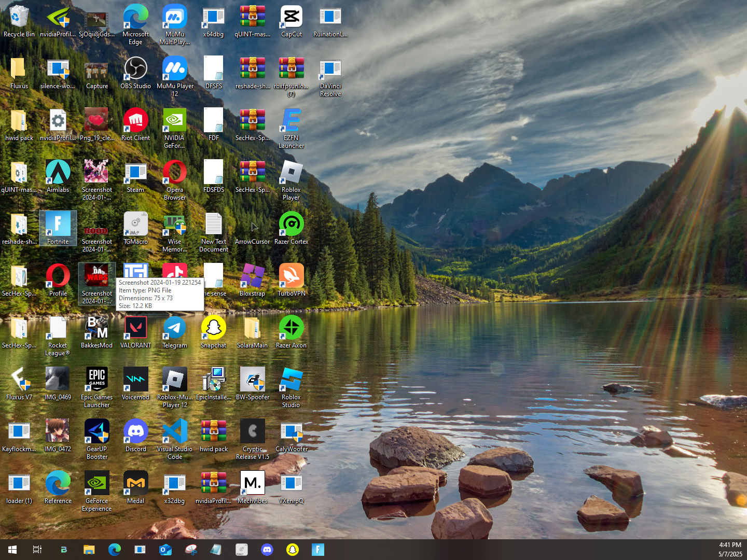Open the CapCut desktop shortcut
Image resolution: width=747 pixels, height=560 pixels.
coord(292,21)
